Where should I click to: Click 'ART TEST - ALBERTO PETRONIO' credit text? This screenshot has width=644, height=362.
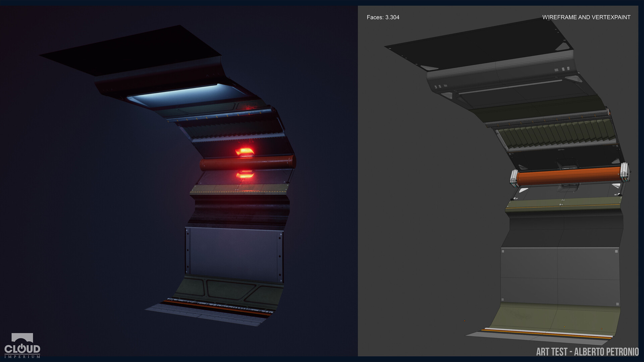(587, 352)
